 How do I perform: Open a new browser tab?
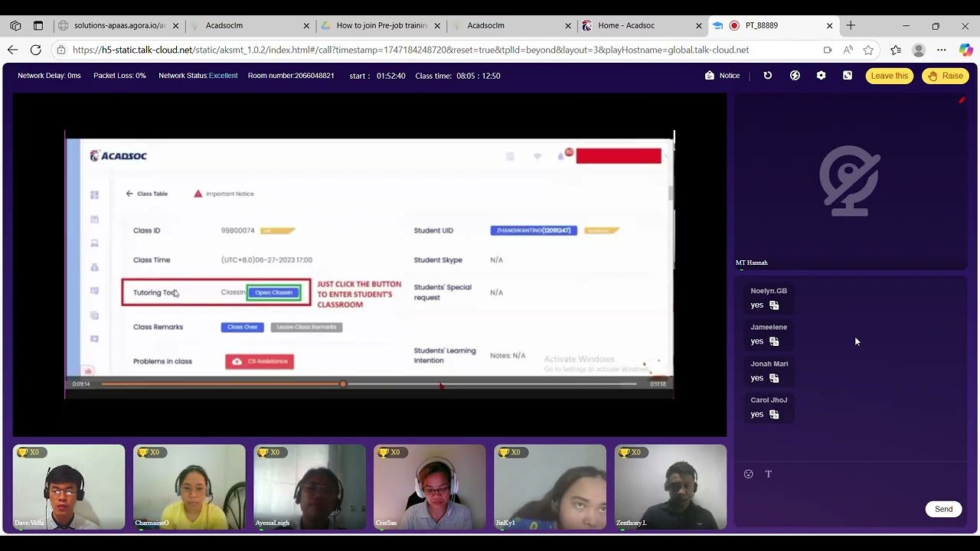point(851,25)
